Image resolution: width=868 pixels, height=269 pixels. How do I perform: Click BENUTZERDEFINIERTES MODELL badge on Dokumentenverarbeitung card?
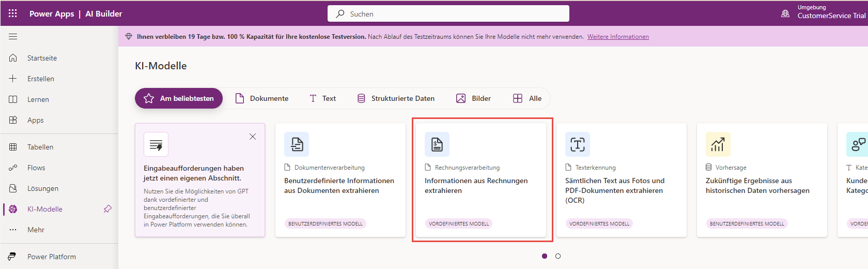coord(325,223)
